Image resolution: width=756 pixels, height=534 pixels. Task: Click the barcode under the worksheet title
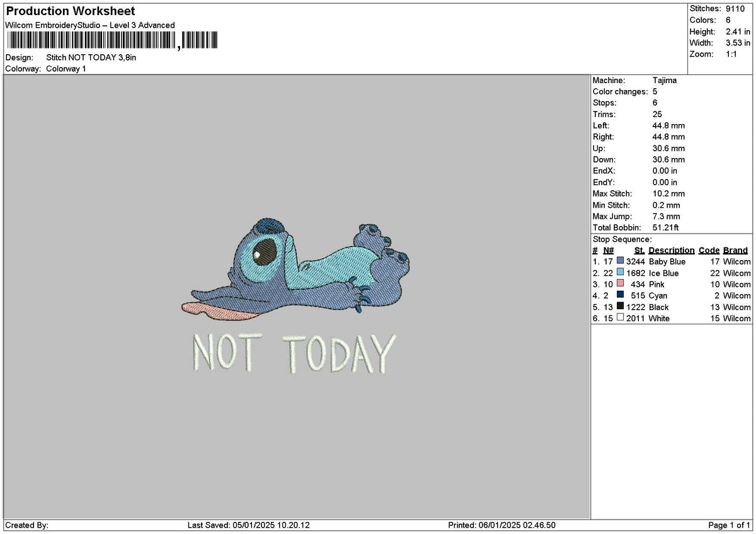pos(112,41)
